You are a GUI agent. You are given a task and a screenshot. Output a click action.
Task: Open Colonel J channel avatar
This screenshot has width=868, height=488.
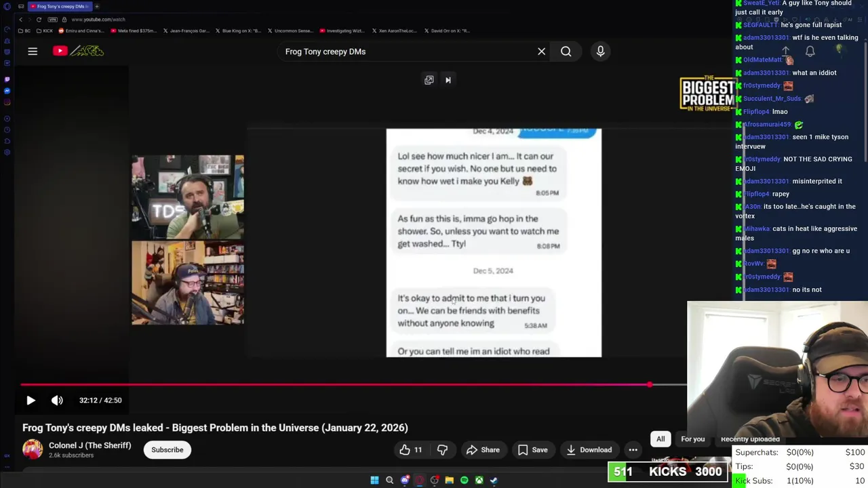[x=33, y=449]
